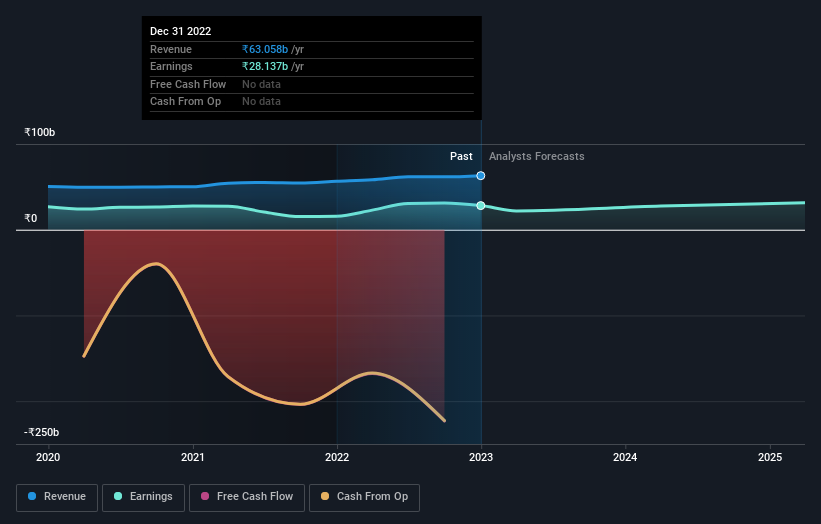Click the 2025 x-axis label
The height and width of the screenshot is (524, 821).
[770, 458]
